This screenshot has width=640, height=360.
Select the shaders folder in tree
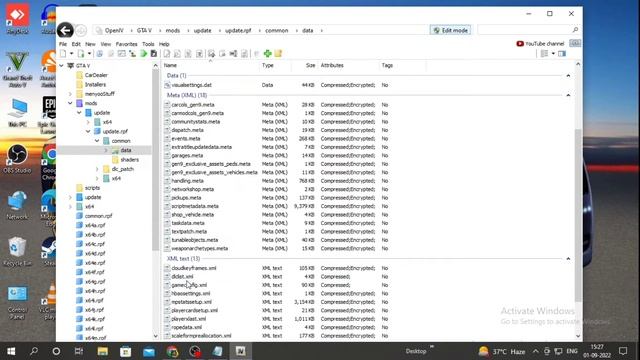coord(129,160)
